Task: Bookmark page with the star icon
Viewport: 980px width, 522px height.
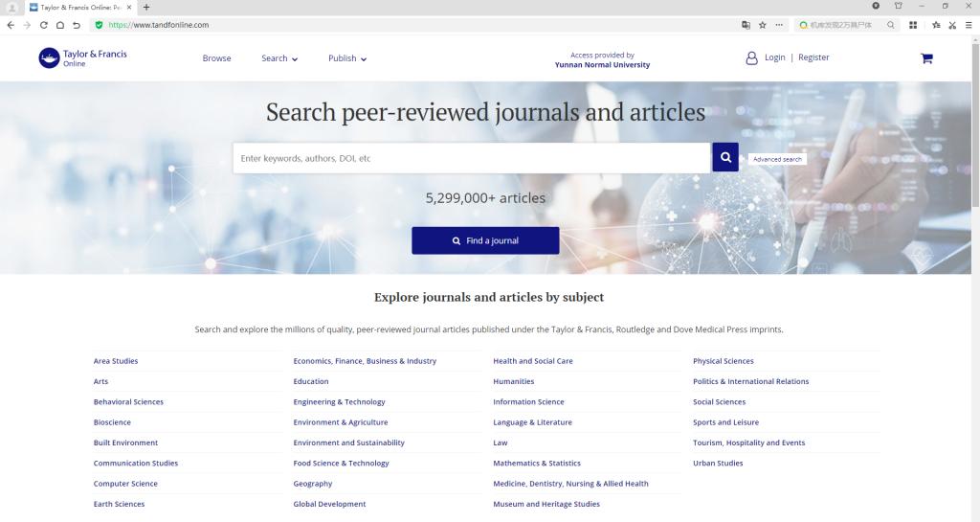Action: [763, 25]
